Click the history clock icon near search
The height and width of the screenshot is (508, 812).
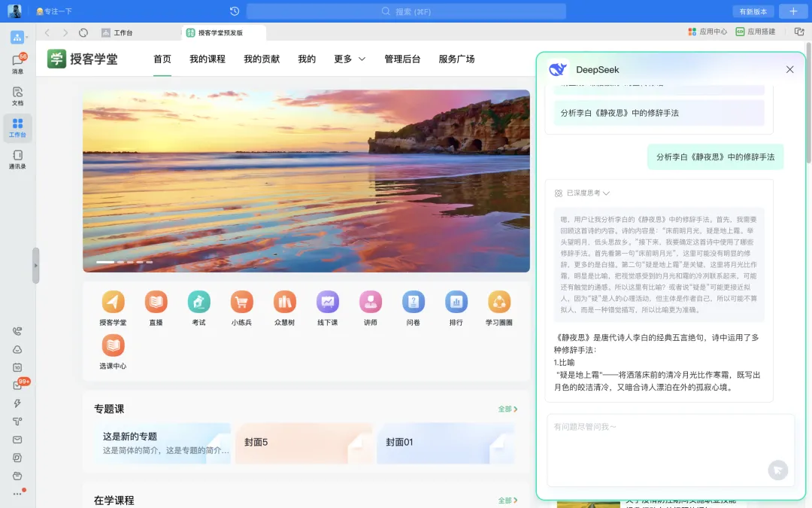[x=235, y=11]
